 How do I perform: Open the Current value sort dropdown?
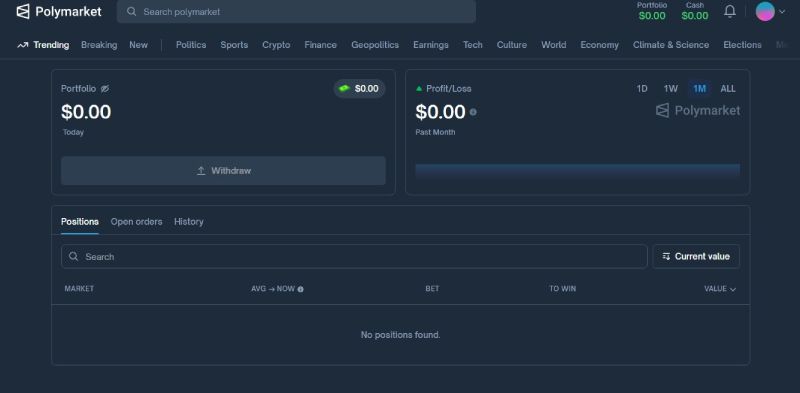pyautogui.click(x=696, y=256)
